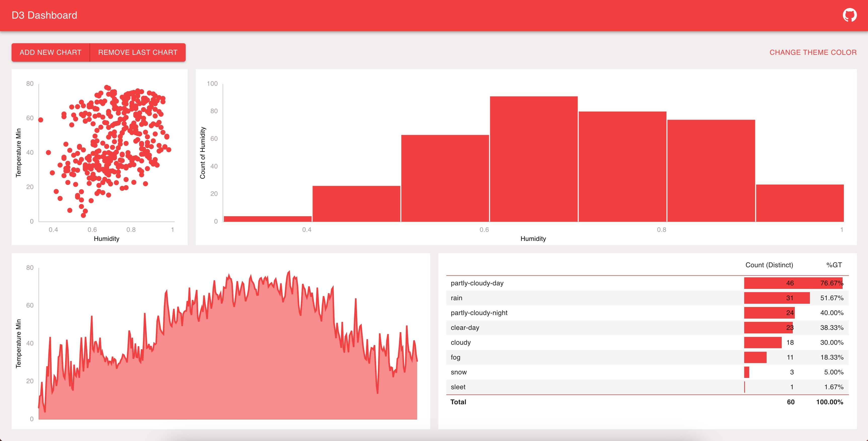Click the %GT column header

pyautogui.click(x=834, y=265)
